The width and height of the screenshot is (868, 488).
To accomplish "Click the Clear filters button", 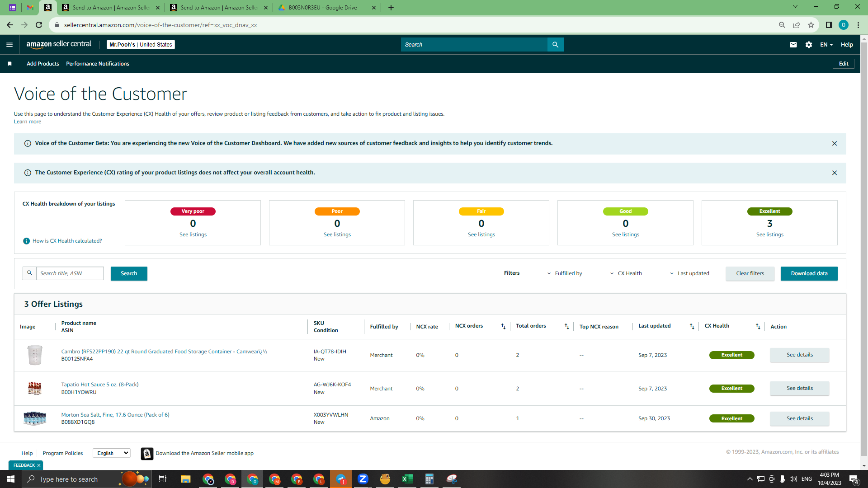I will (750, 273).
